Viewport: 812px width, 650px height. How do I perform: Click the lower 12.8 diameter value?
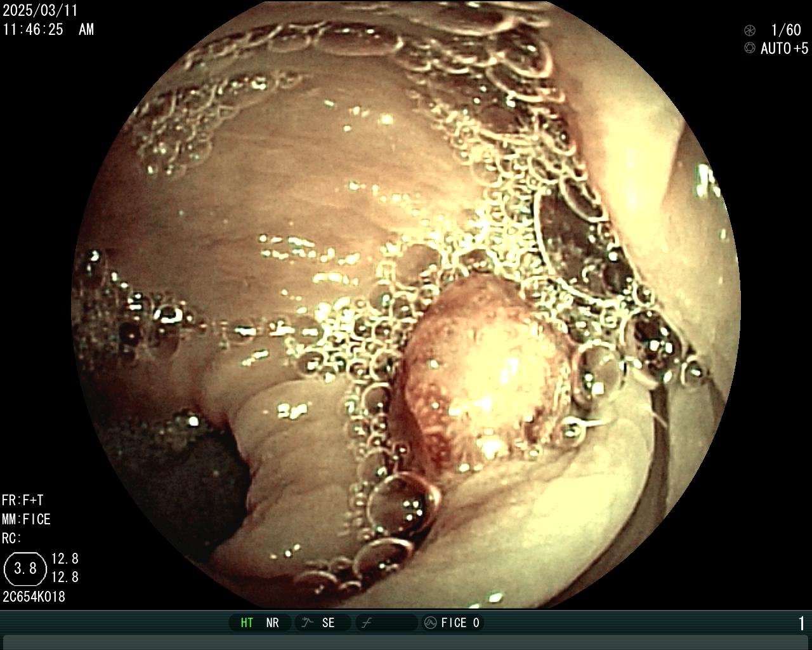tap(65, 577)
